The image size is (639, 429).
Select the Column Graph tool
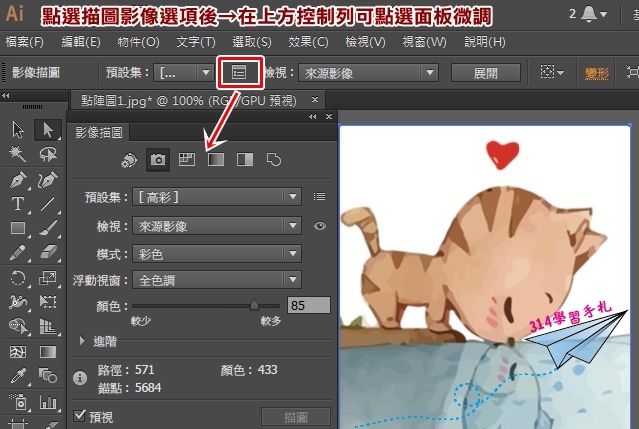[x=48, y=402]
